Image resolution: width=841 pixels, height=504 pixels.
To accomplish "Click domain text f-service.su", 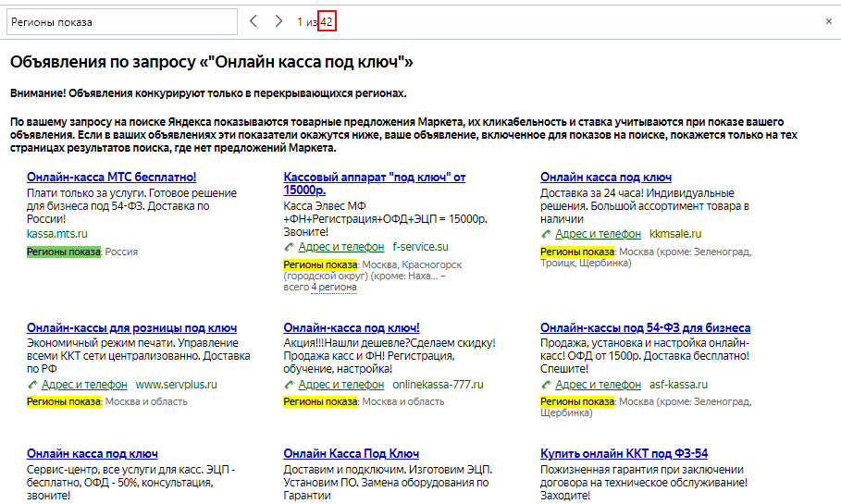I will (x=420, y=247).
